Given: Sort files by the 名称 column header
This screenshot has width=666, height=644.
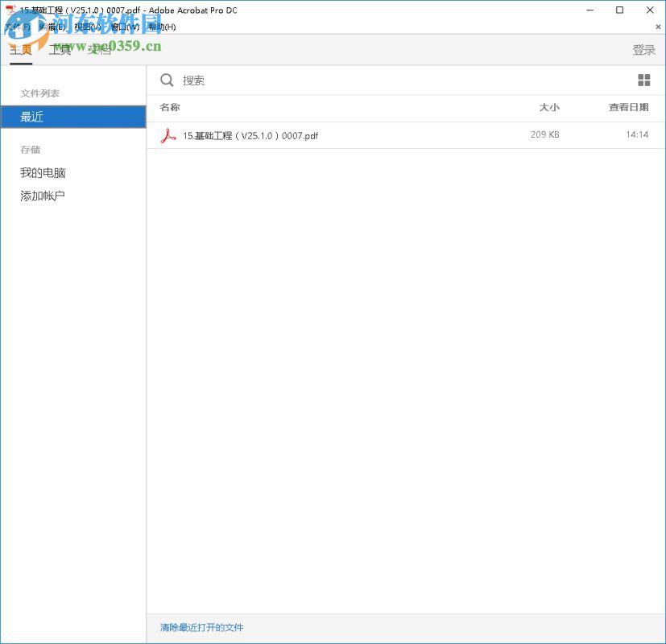Looking at the screenshot, I should 168,107.
